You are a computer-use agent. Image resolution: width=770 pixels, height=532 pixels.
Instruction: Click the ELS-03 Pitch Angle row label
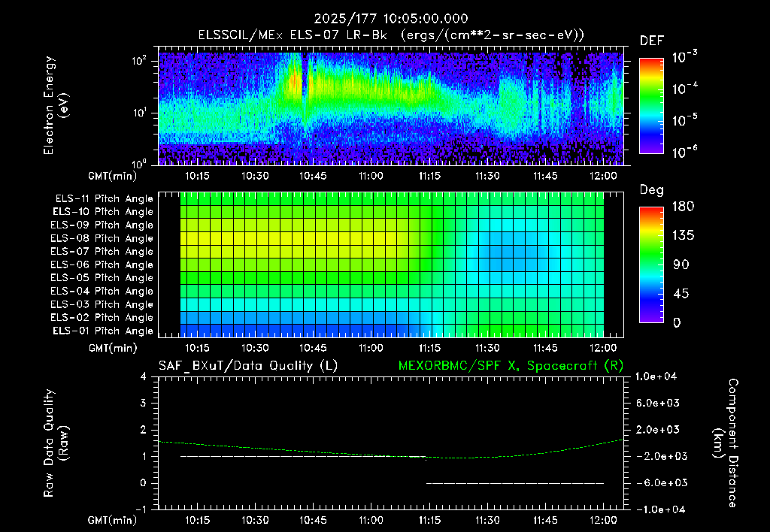[102, 304]
